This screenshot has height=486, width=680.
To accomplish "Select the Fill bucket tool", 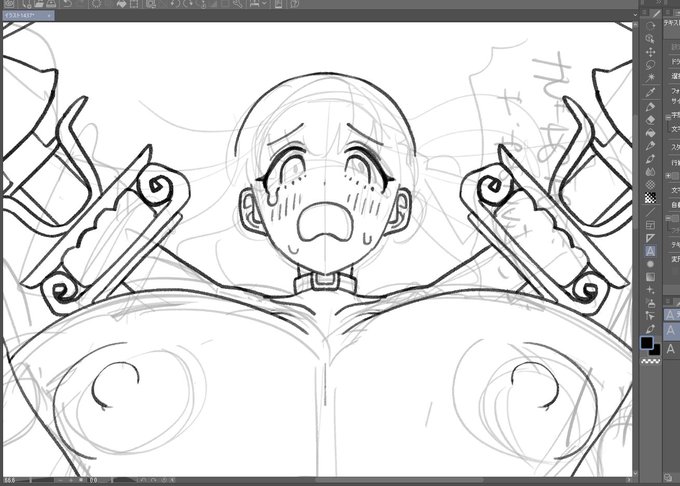I will [650, 133].
